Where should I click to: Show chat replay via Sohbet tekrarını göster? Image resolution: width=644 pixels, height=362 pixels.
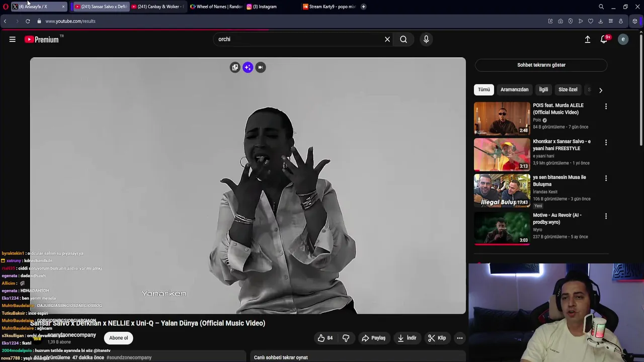point(541,65)
